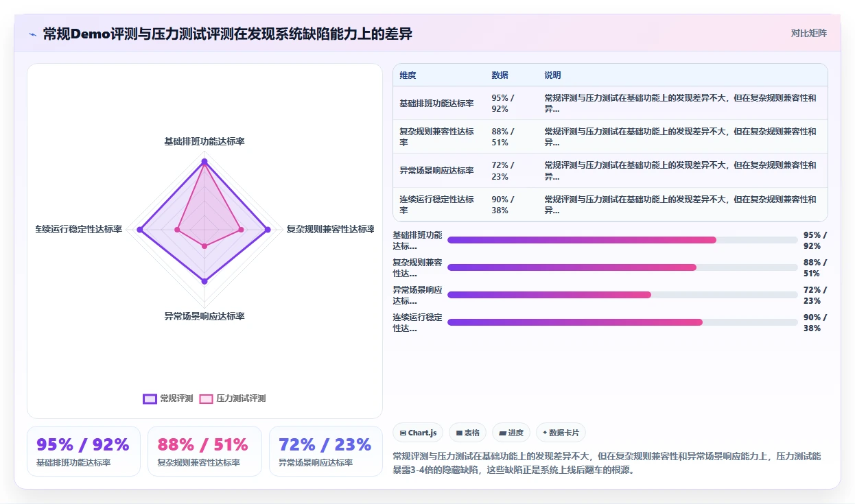The image size is (855, 504).
Task: Click the pink 压力测试 point on 复杂规则兼容性 axis
Action: coord(241,230)
